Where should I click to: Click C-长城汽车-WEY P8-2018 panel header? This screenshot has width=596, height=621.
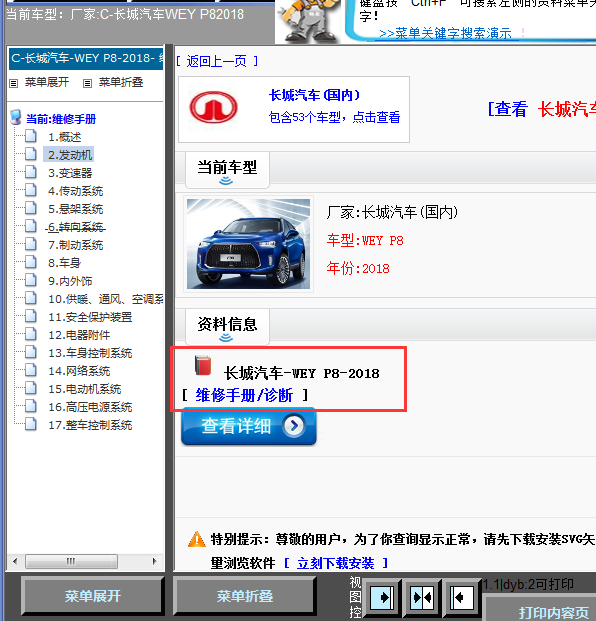tap(86, 58)
